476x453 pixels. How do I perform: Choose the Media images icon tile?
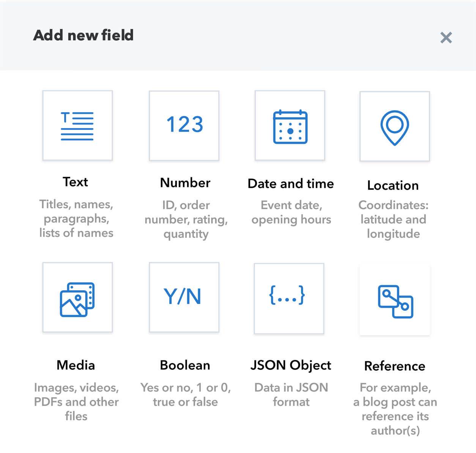(x=77, y=297)
